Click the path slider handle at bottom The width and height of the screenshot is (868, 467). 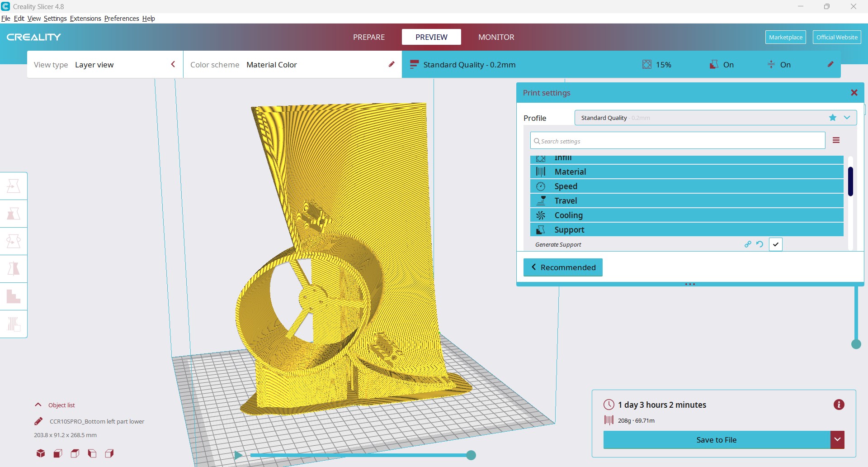click(471, 455)
